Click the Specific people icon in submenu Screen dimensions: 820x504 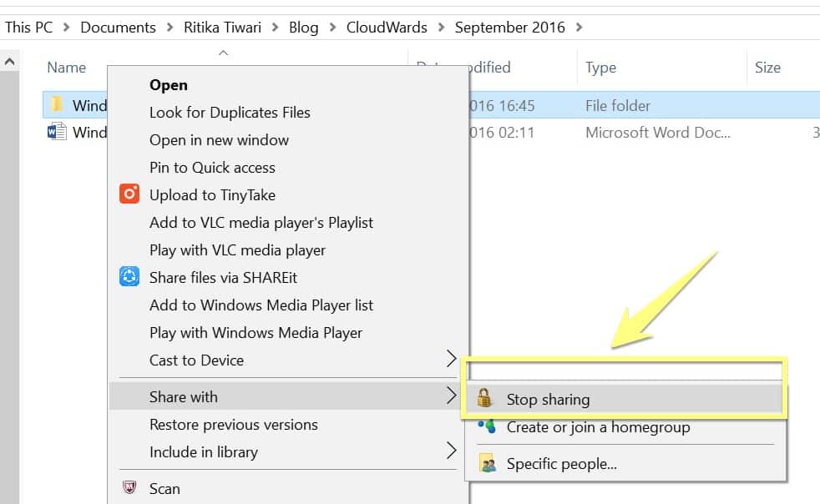coord(488,463)
